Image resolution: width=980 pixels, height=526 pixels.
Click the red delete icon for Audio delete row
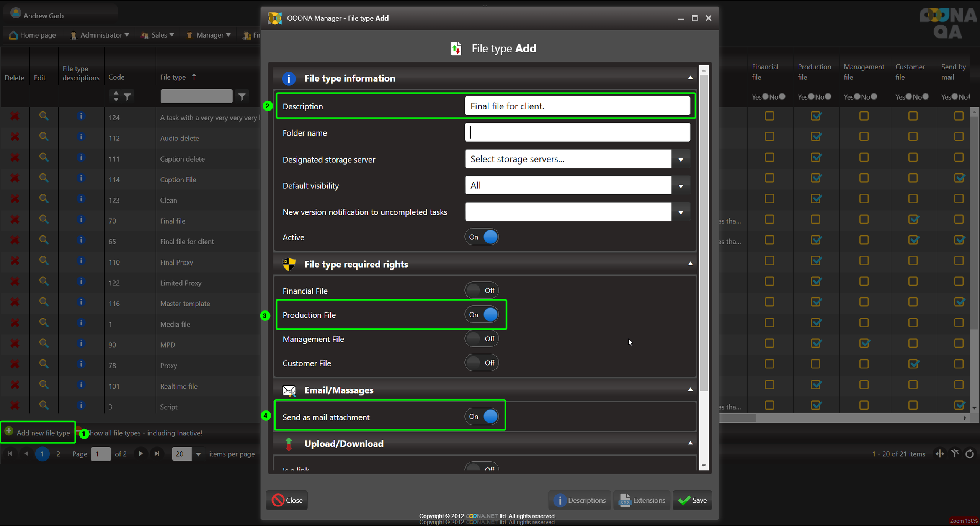click(x=15, y=137)
